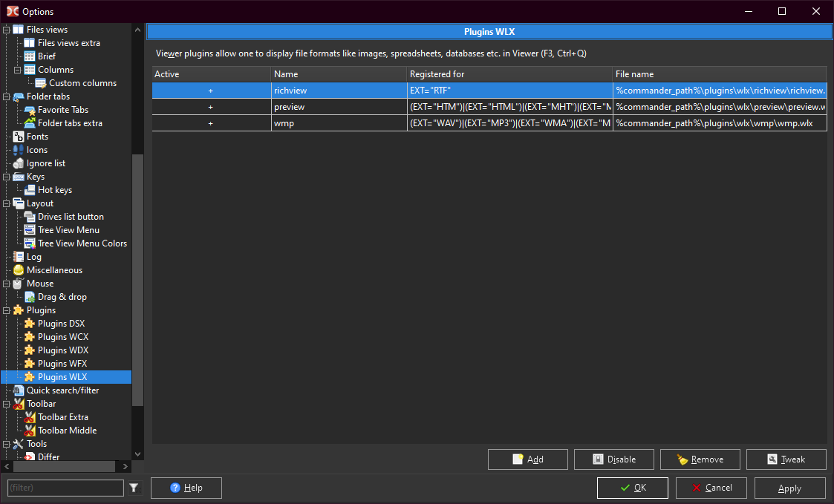Click the Miscellaneous smiley icon
This screenshot has width=834, height=504.
[x=19, y=270]
